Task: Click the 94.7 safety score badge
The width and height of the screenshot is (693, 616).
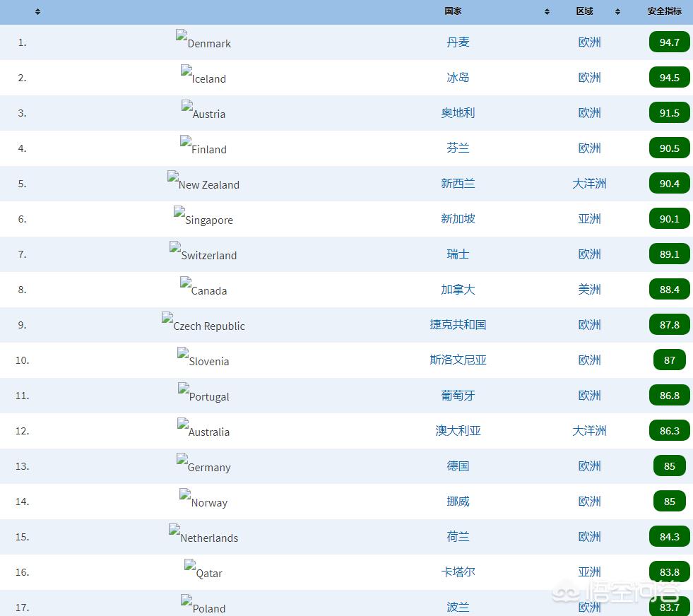Action: click(x=669, y=42)
